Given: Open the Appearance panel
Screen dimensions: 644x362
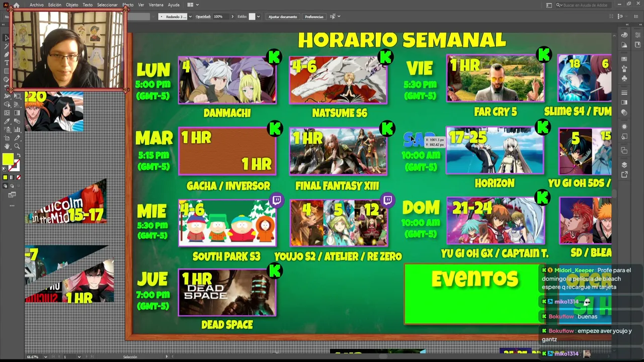Looking at the screenshot, I should [624, 127].
